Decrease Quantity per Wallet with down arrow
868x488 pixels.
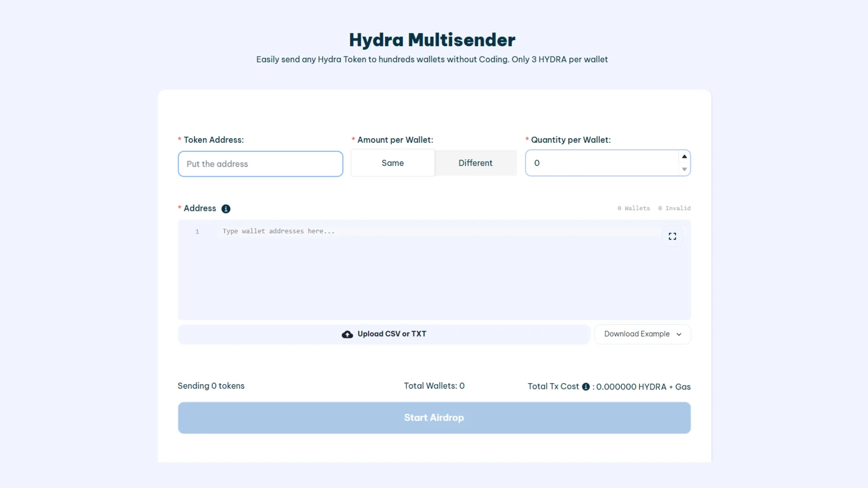click(684, 169)
